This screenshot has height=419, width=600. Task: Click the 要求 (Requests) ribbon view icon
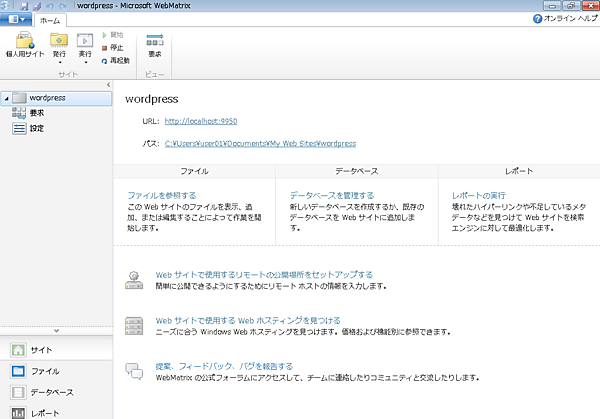pos(154,47)
